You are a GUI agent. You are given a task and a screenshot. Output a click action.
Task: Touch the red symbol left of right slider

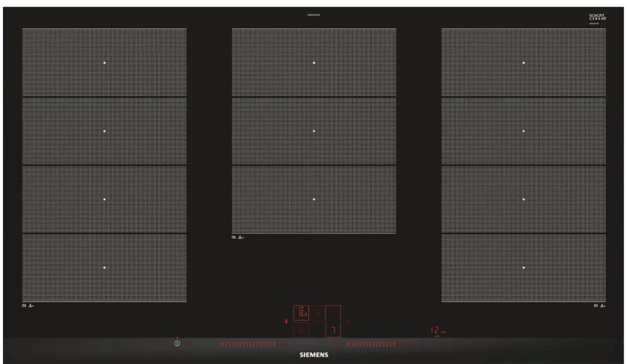click(x=335, y=345)
